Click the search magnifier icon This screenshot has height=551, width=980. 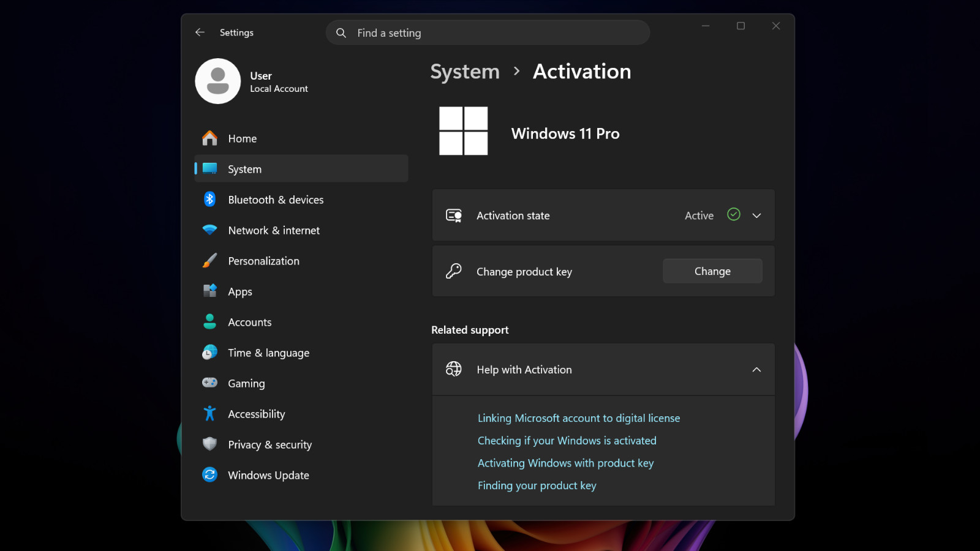pyautogui.click(x=341, y=32)
